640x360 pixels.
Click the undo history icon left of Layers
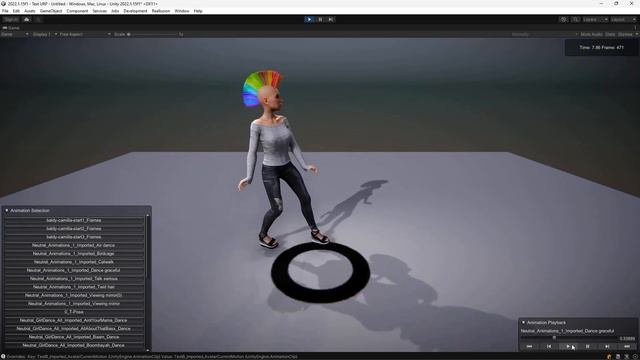(x=563, y=19)
